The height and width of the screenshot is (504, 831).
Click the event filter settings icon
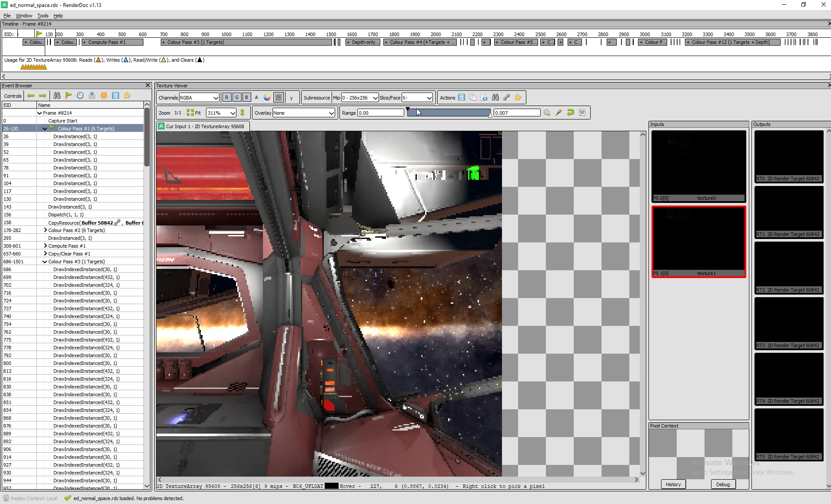pyautogui.click(x=92, y=96)
